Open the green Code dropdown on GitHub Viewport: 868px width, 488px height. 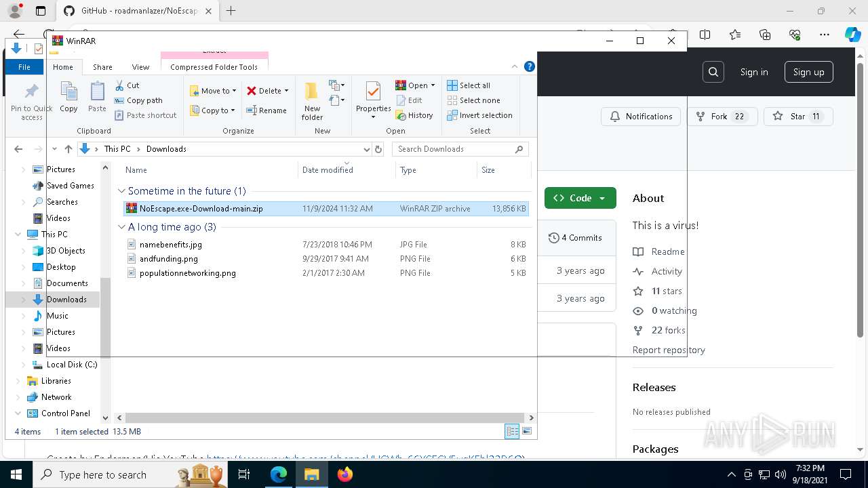click(580, 198)
